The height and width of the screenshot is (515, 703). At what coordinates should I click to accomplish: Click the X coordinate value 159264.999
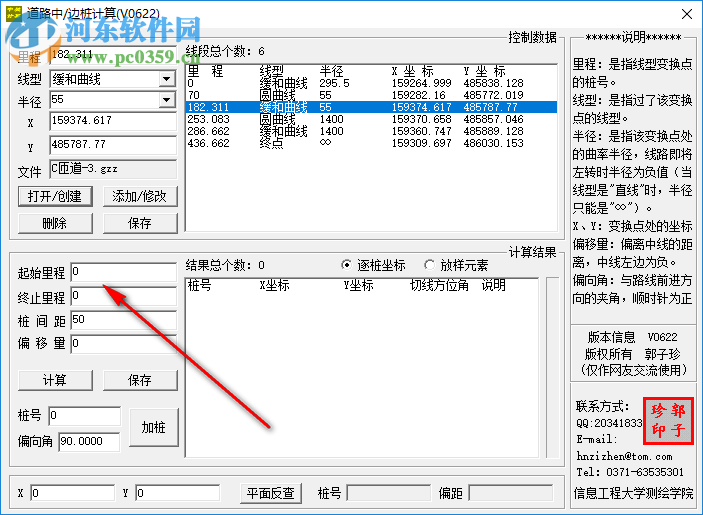pos(421,83)
